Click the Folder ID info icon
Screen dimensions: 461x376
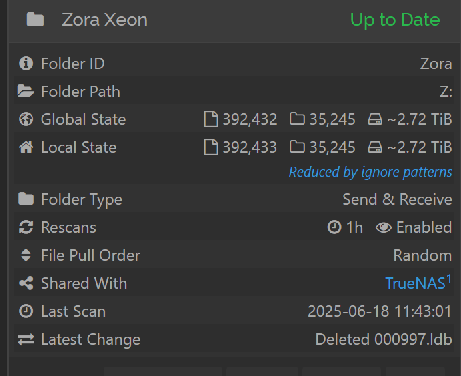pos(26,63)
